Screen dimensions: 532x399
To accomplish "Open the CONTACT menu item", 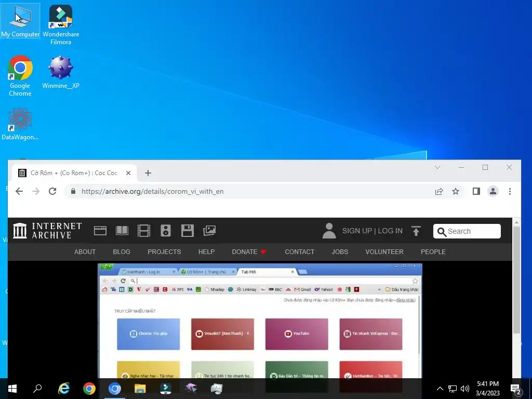I will tap(300, 252).
